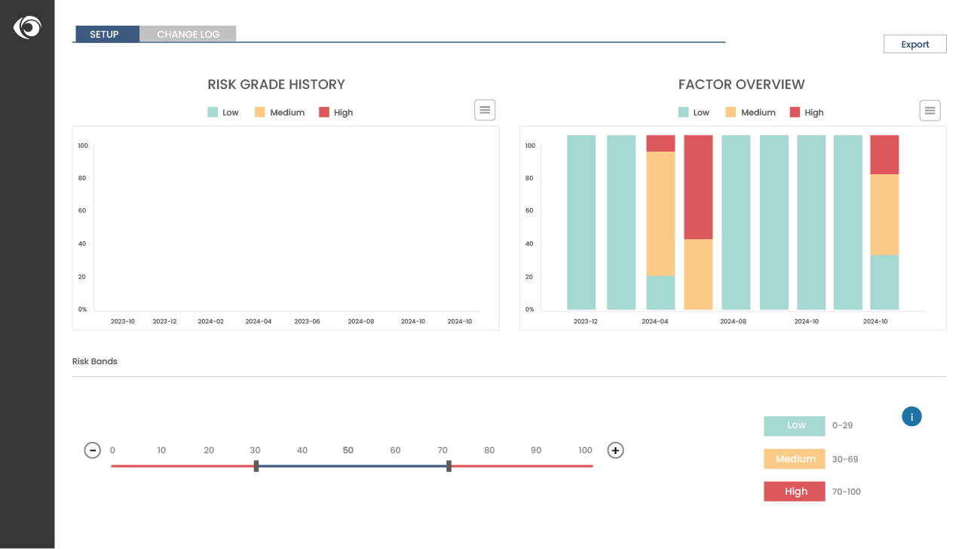Toggle Medium series in Risk Grade History legend
The height and width of the screenshot is (549, 980).
click(x=280, y=112)
